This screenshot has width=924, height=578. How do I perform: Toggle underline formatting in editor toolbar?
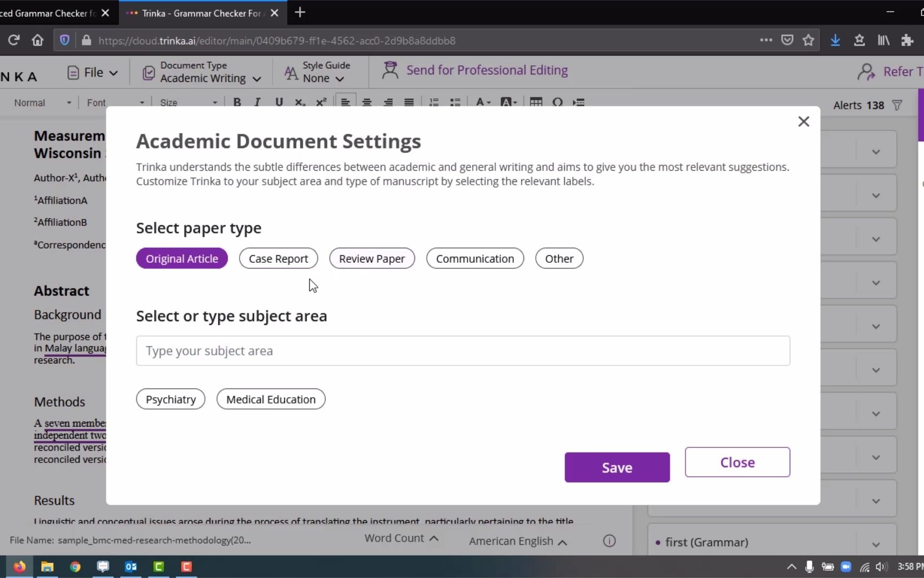pyautogui.click(x=279, y=102)
